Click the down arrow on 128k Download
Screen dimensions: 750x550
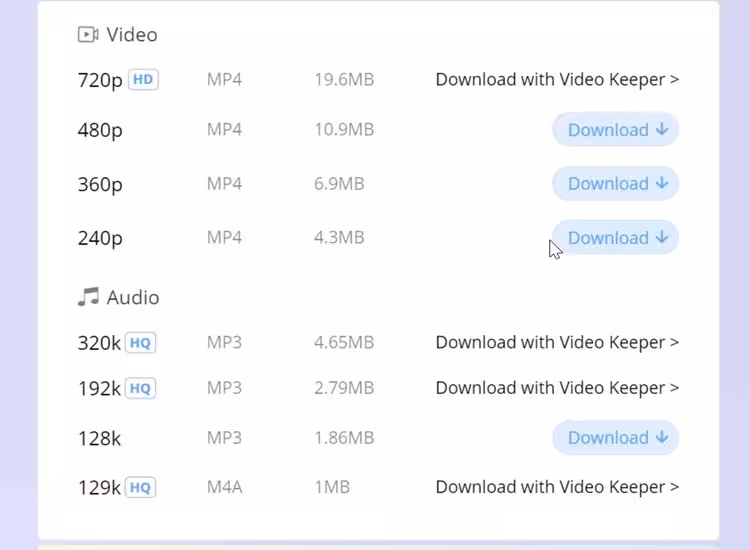pyautogui.click(x=662, y=438)
